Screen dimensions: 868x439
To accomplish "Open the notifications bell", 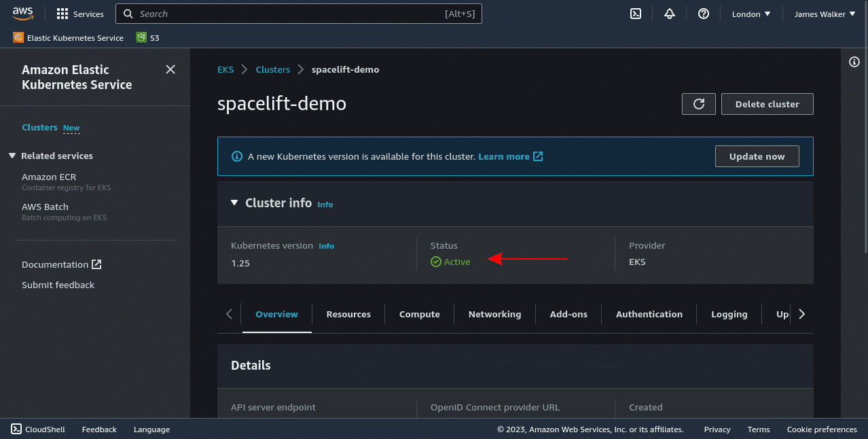I will coord(670,14).
